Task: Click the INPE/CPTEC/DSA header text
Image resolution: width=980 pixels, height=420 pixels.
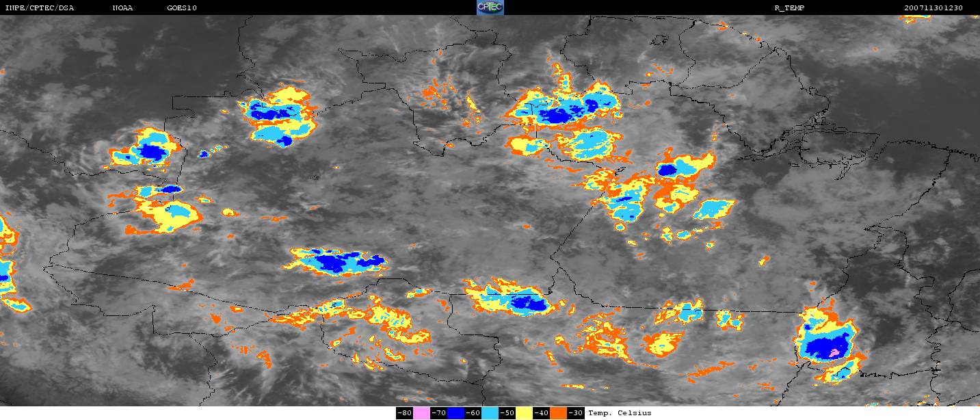Action: (39, 8)
